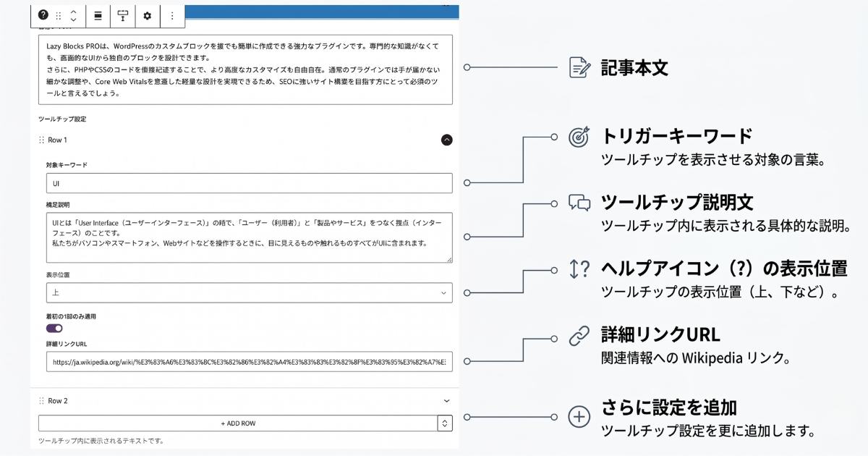The width and height of the screenshot is (868, 456).
Task: Click the 対象キーワード field label
Action: coord(67,165)
